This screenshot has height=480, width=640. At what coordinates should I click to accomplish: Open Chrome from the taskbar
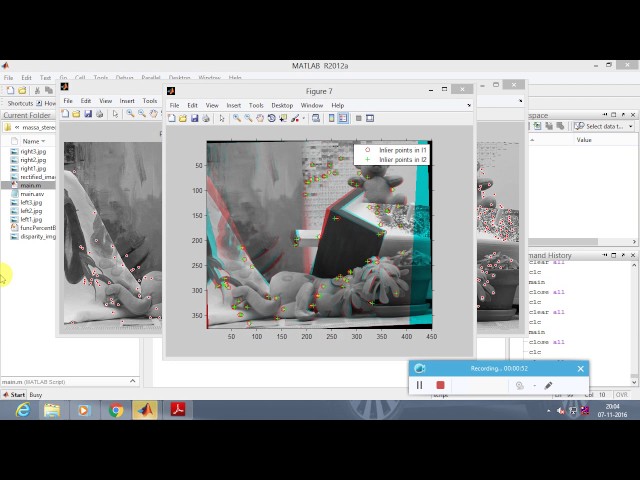tap(116, 410)
